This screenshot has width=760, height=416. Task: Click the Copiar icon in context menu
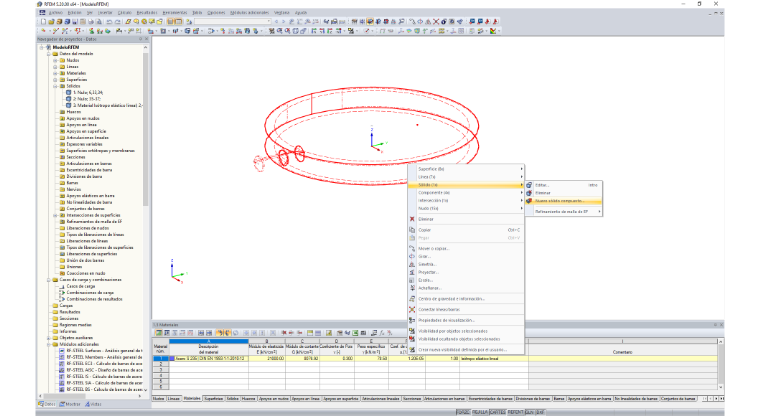412,230
